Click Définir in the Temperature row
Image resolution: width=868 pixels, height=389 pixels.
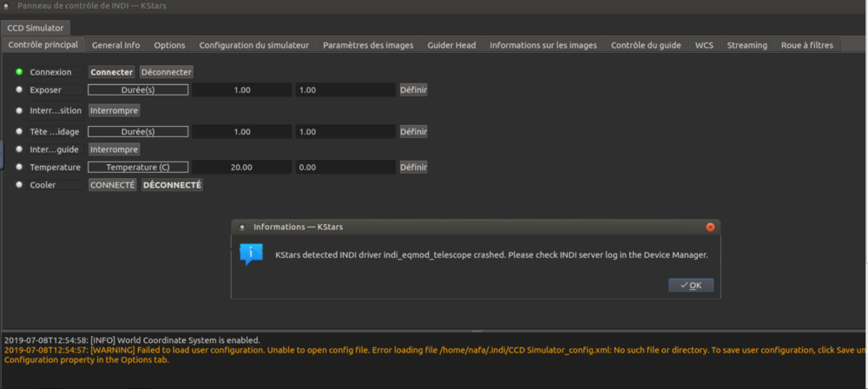pos(413,167)
